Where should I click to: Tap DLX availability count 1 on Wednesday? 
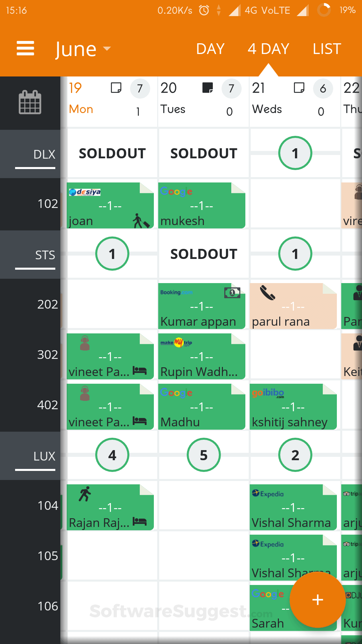295,153
